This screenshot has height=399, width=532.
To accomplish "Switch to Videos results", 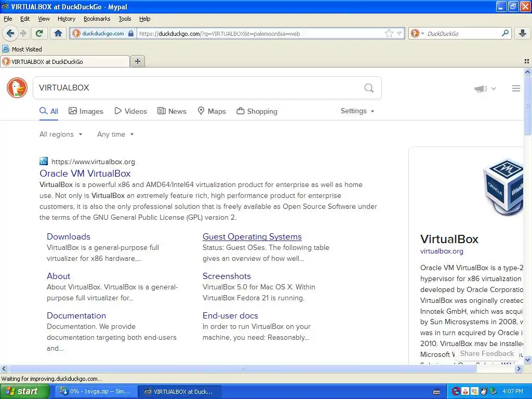I will 130,111.
